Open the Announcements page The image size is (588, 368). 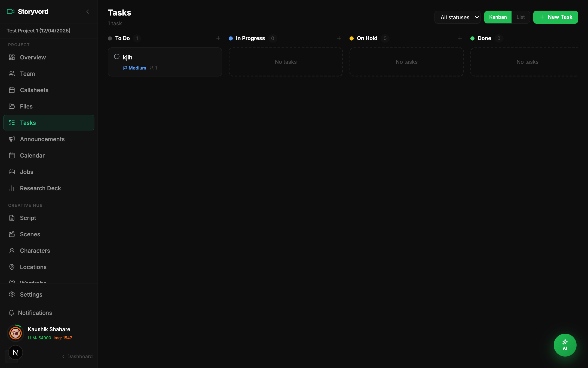pos(49,139)
